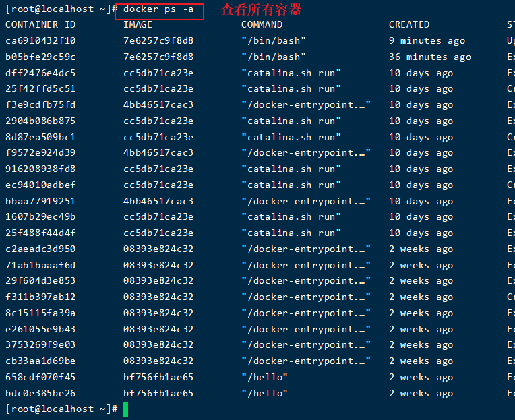Click image ID bf756fb1ae65 in last row
Image resolution: width=515 pixels, height=420 pixels.
click(x=158, y=393)
